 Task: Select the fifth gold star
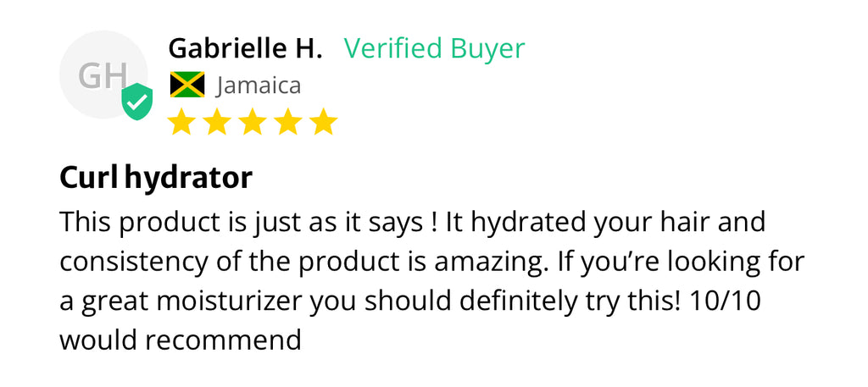[324, 122]
